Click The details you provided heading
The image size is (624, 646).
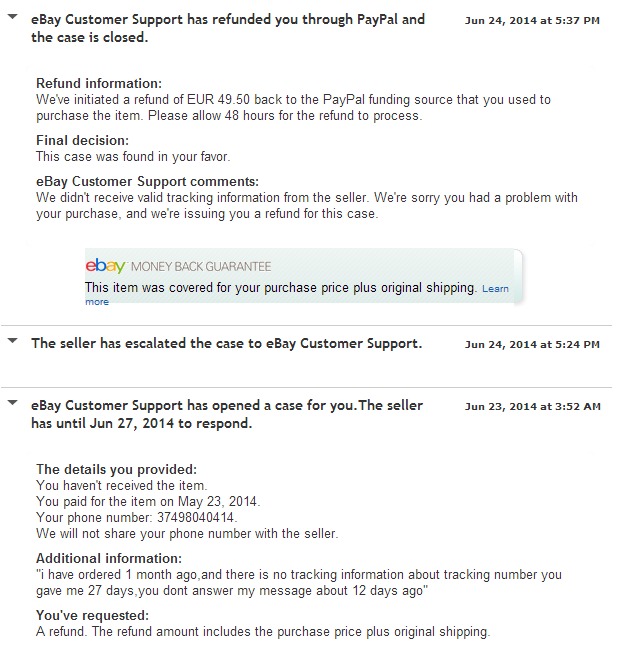[117, 469]
